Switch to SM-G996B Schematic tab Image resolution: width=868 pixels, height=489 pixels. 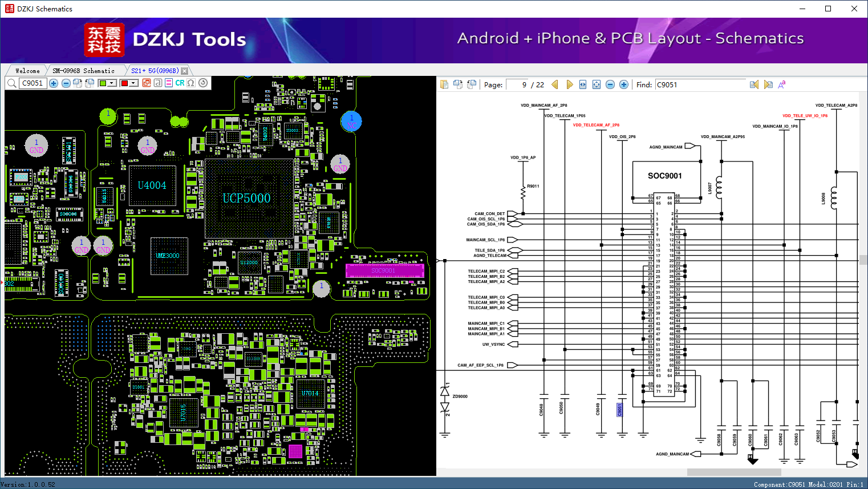click(84, 71)
